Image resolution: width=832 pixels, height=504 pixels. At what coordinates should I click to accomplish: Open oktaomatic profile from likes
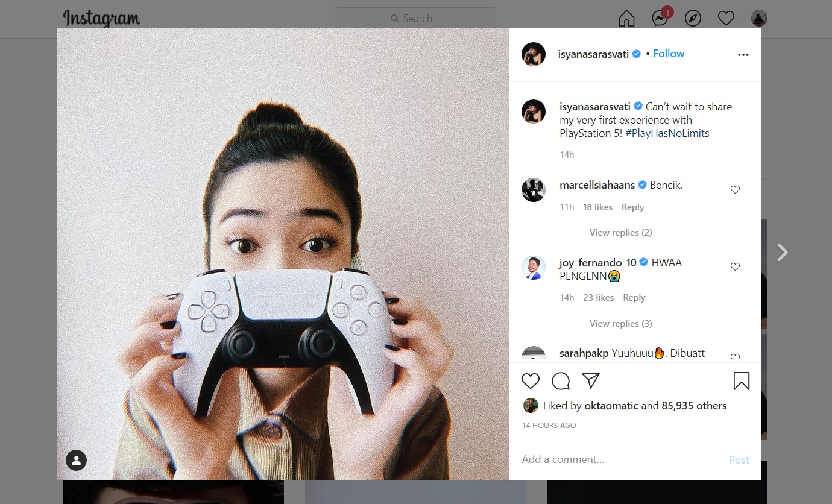tap(611, 406)
